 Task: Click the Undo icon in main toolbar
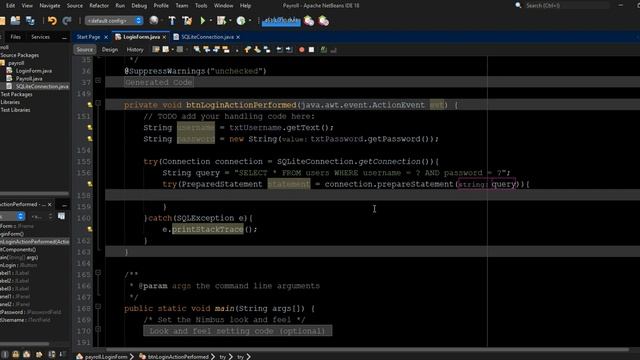(x=52, y=20)
